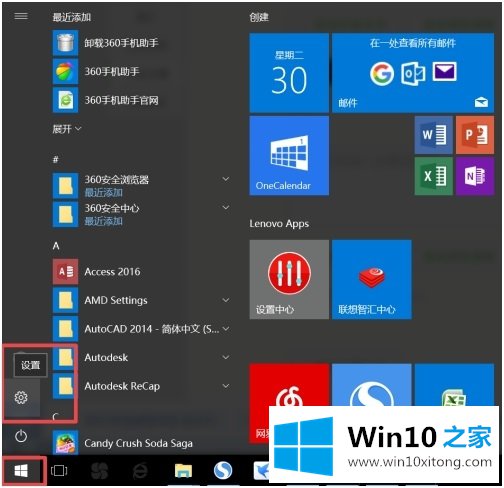Click the 最近添加 section heading

pyautogui.click(x=72, y=17)
